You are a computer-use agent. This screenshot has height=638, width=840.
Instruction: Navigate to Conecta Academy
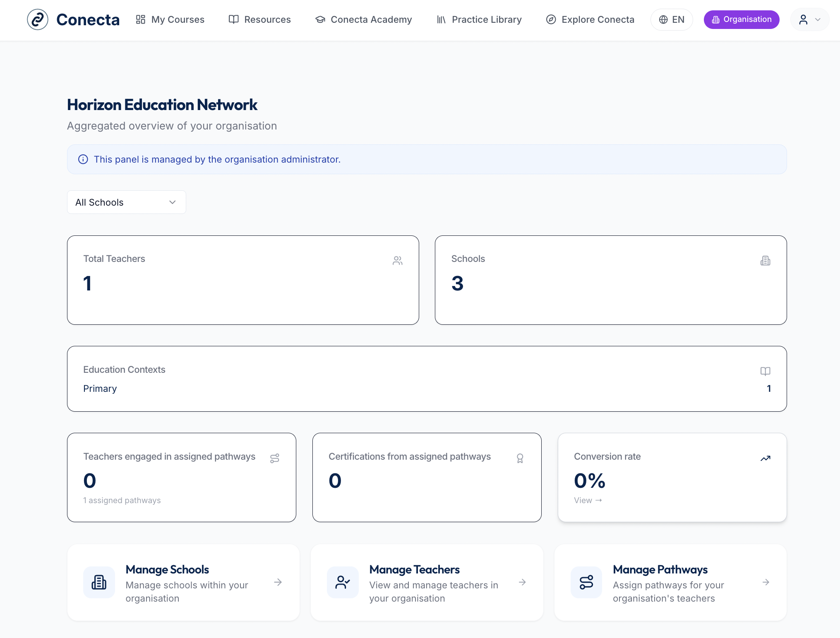[363, 19]
